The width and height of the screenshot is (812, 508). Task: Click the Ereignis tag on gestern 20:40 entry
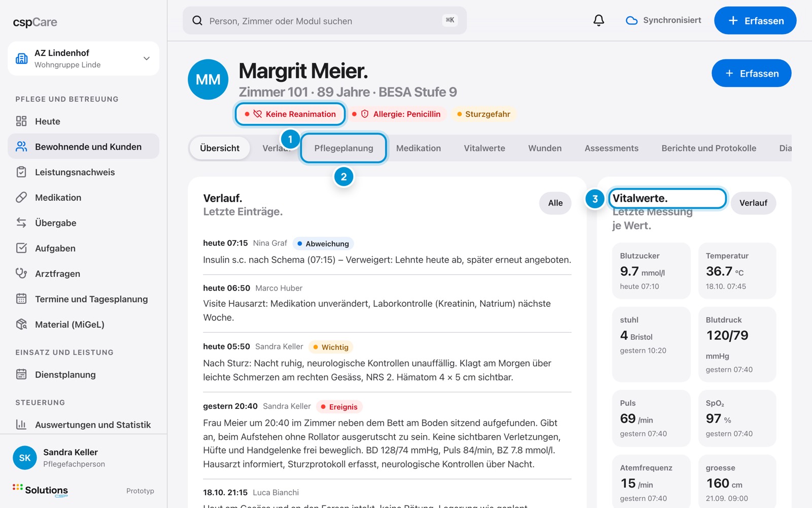pyautogui.click(x=340, y=406)
